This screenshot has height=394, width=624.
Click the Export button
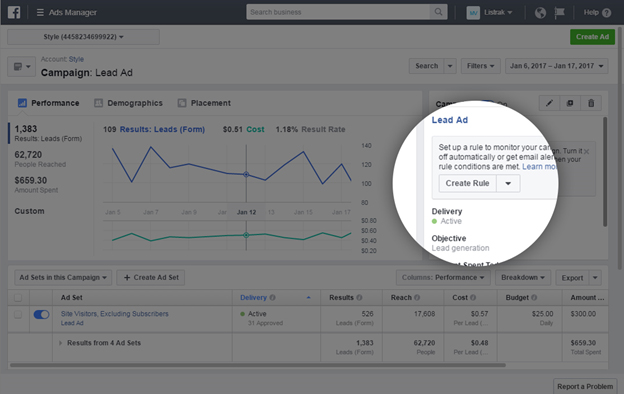[572, 278]
